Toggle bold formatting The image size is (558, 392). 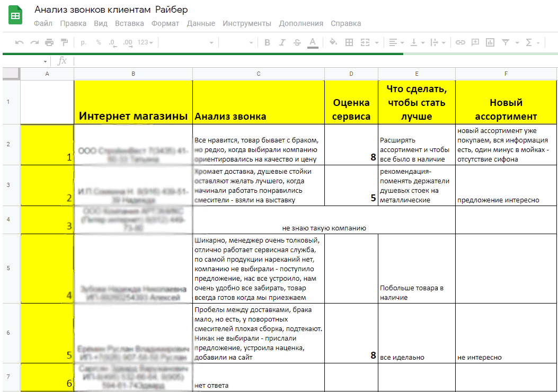[267, 43]
